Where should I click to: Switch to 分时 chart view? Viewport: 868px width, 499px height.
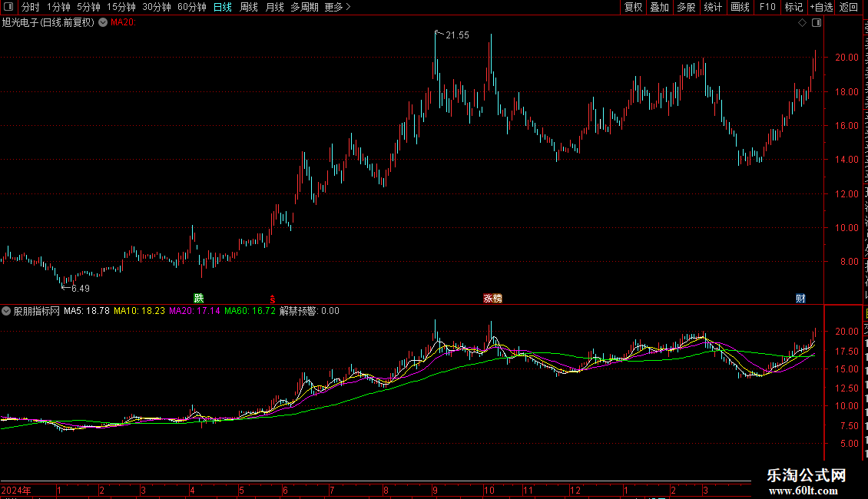pos(31,7)
